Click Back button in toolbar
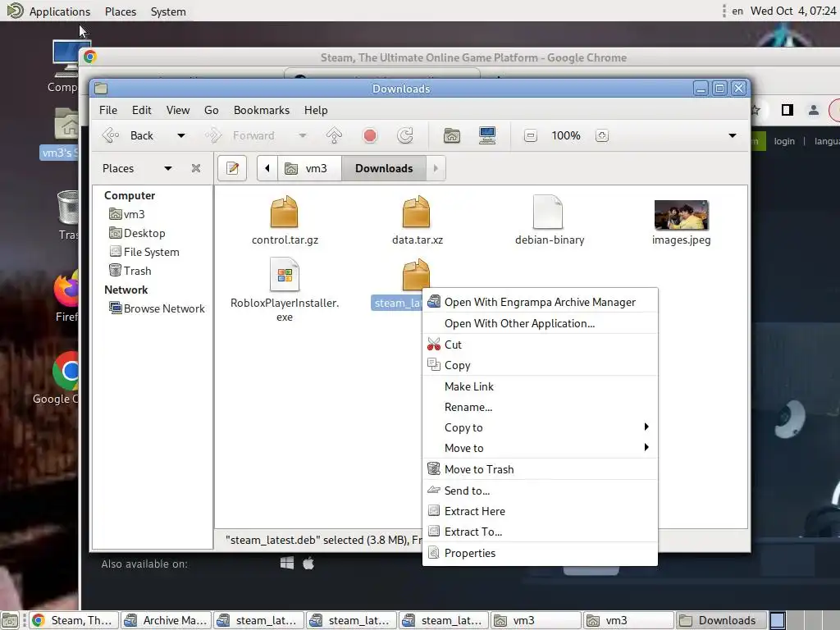This screenshot has height=630, width=840. [x=128, y=135]
